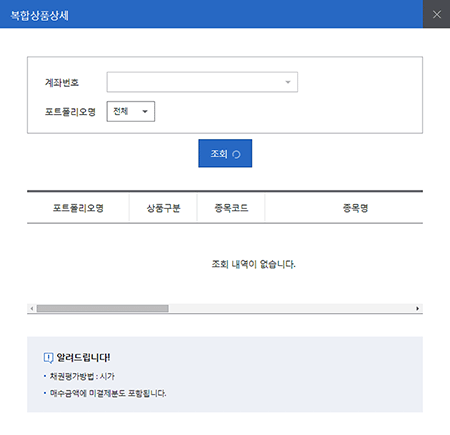
Task: Click the 포트폴리오명 column header
Action: pyautogui.click(x=78, y=208)
